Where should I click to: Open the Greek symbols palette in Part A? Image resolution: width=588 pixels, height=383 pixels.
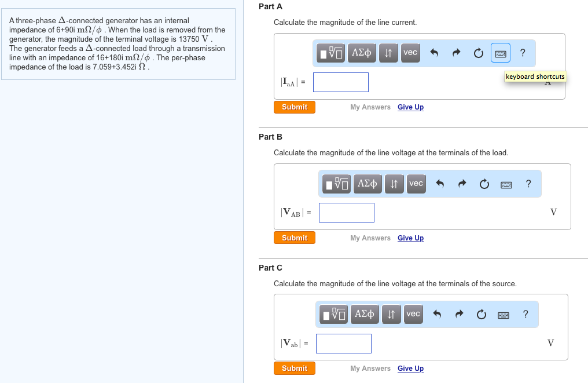[361, 52]
